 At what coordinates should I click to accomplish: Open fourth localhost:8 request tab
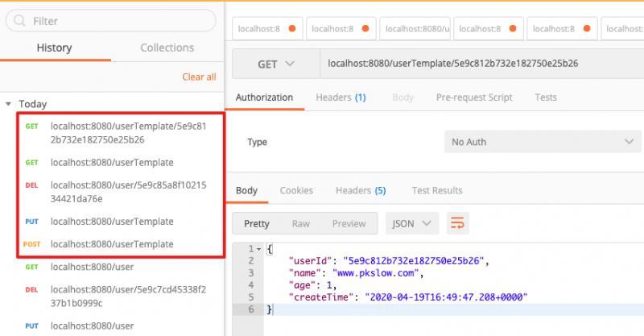[489, 28]
